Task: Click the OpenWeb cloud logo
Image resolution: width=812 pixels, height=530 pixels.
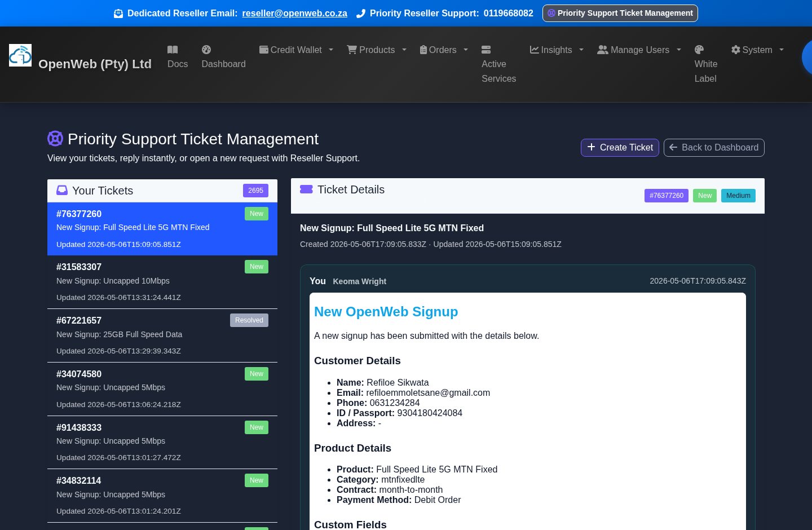Action: pyautogui.click(x=20, y=55)
